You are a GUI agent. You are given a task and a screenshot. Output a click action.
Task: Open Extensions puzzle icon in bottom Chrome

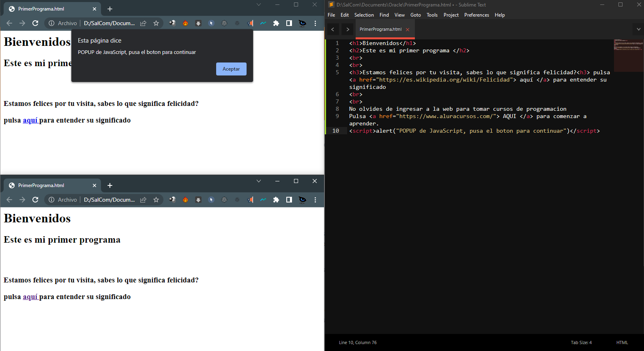[x=276, y=200]
